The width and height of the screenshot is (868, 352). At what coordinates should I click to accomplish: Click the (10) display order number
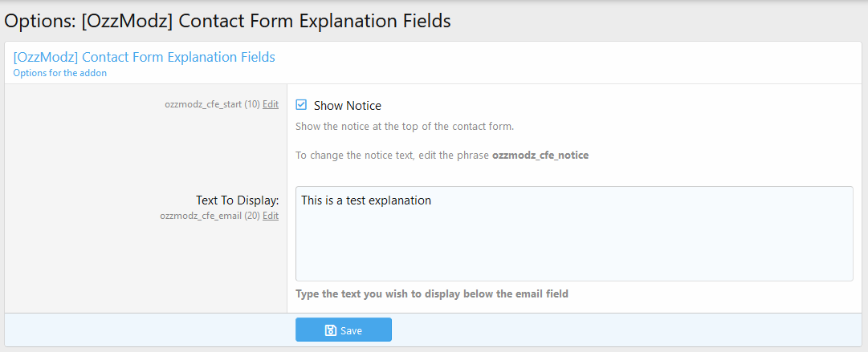tap(251, 104)
